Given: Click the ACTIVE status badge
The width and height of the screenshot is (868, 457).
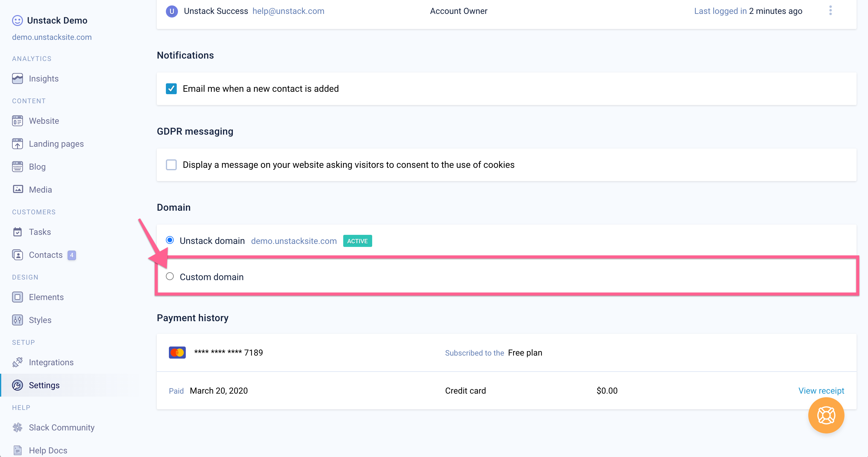Looking at the screenshot, I should (x=357, y=241).
